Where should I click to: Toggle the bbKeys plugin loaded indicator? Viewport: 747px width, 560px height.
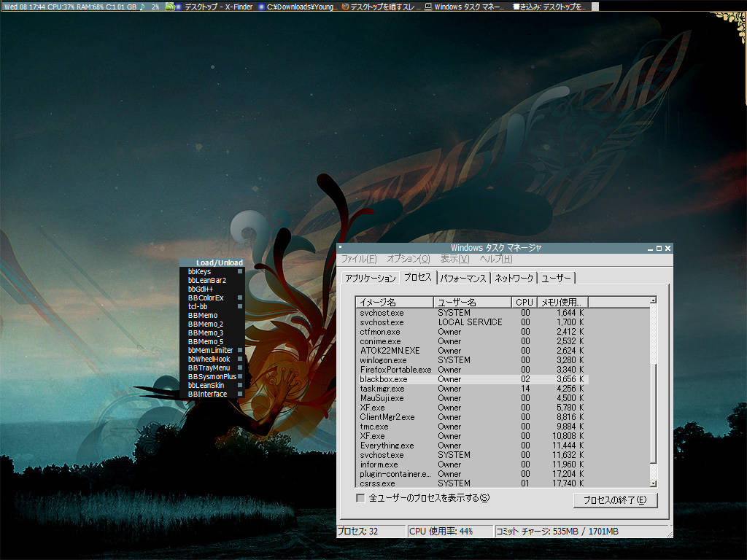(x=240, y=272)
